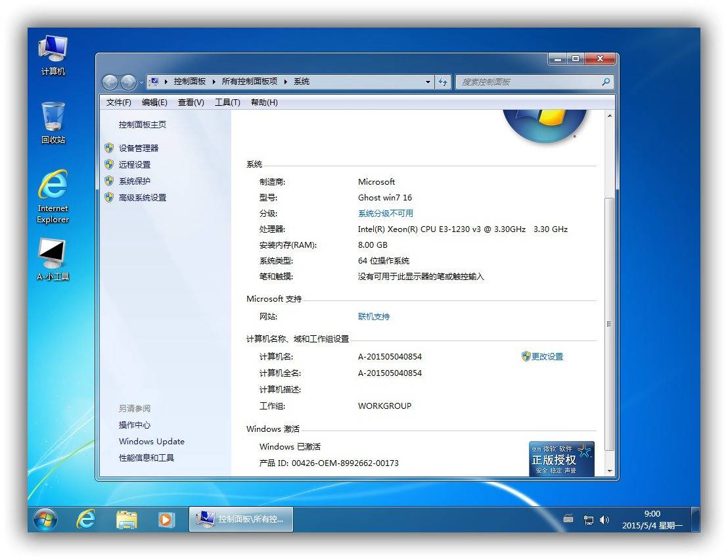This screenshot has height=560, width=728.
Task: Open 远程设置 link
Action: (x=135, y=164)
